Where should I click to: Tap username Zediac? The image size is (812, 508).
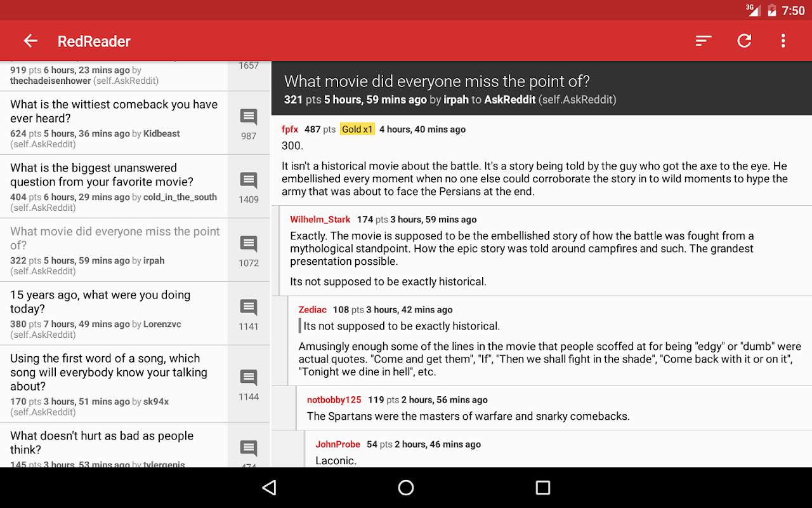(313, 309)
